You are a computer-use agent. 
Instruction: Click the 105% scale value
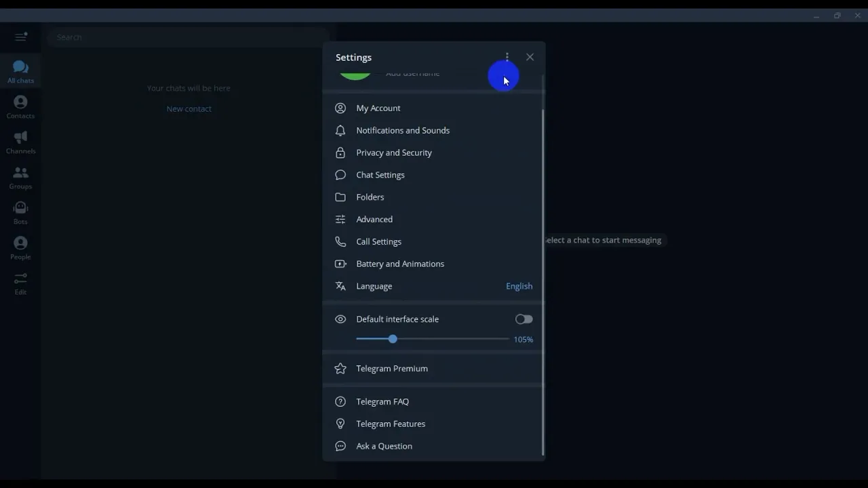(x=524, y=340)
